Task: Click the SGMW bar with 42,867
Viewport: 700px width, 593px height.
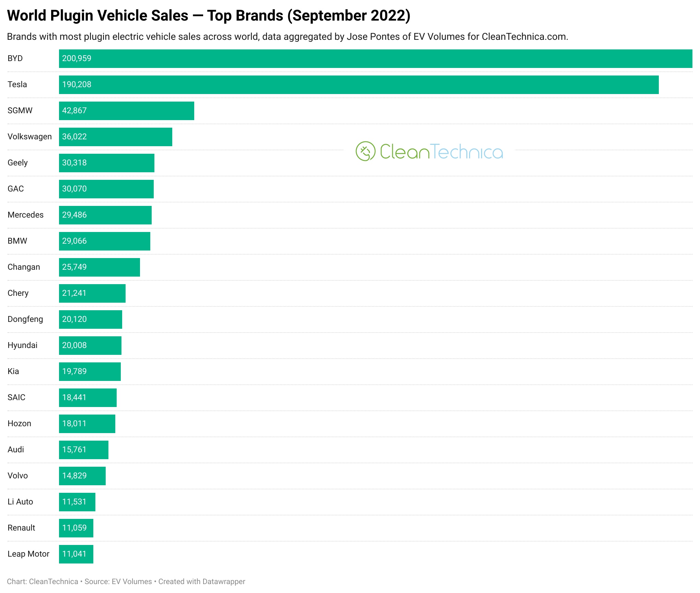Action: point(126,111)
